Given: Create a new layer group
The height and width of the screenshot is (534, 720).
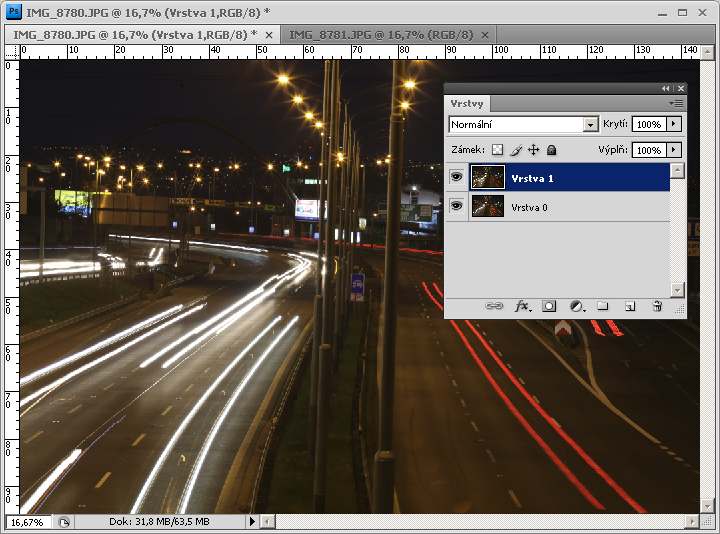Looking at the screenshot, I should click(x=603, y=306).
